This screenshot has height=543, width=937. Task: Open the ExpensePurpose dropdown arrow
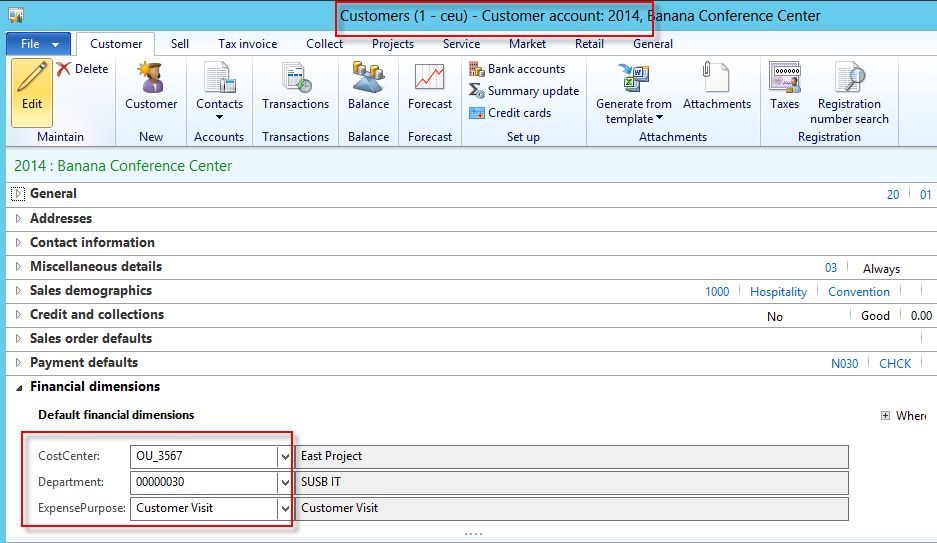[284, 509]
